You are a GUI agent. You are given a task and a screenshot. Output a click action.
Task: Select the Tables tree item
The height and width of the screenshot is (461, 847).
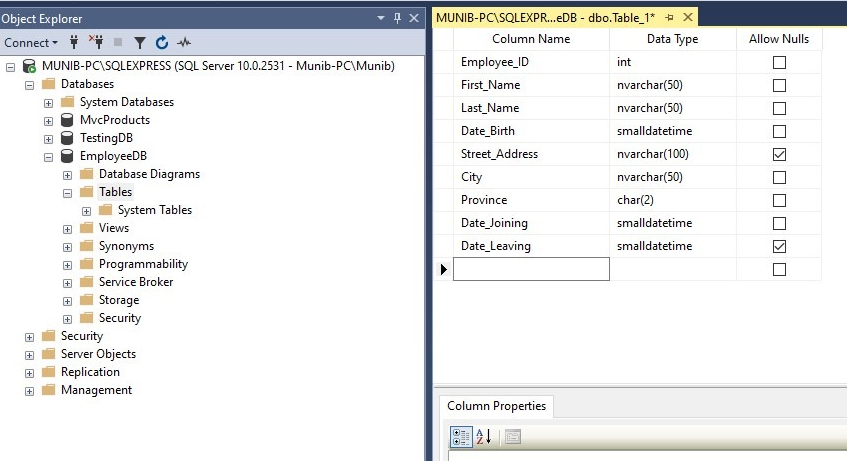115,192
